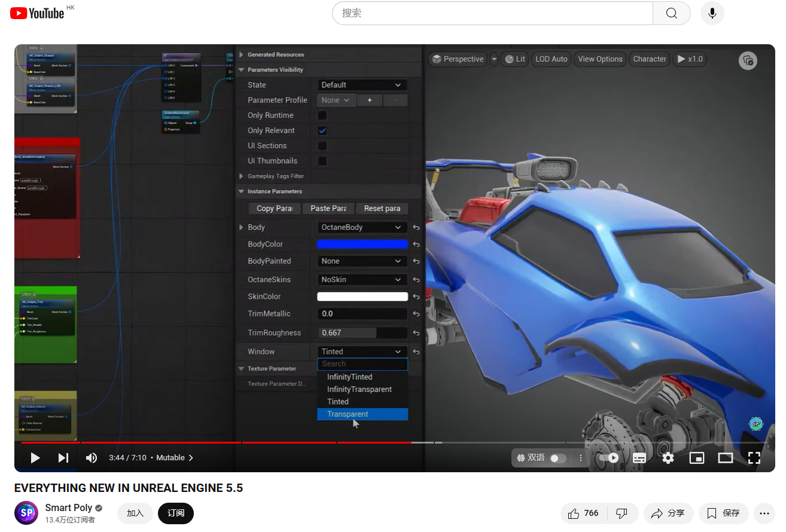Enable theater mode view
The width and height of the screenshot is (786, 532).
coord(726,458)
